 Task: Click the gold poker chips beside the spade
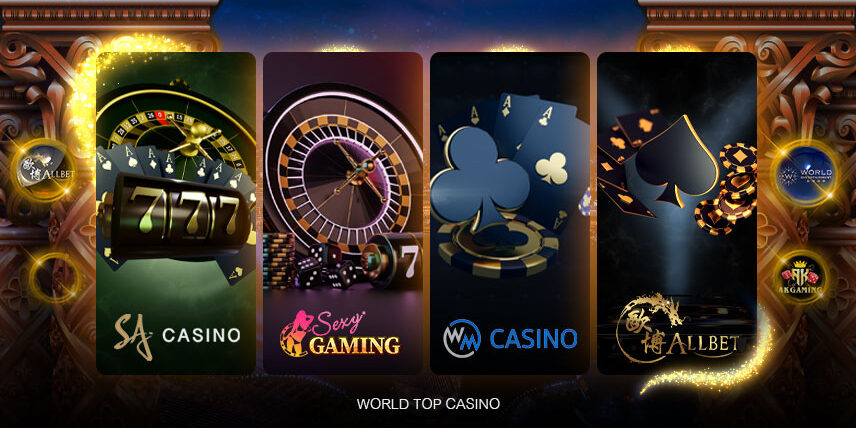click(x=727, y=189)
